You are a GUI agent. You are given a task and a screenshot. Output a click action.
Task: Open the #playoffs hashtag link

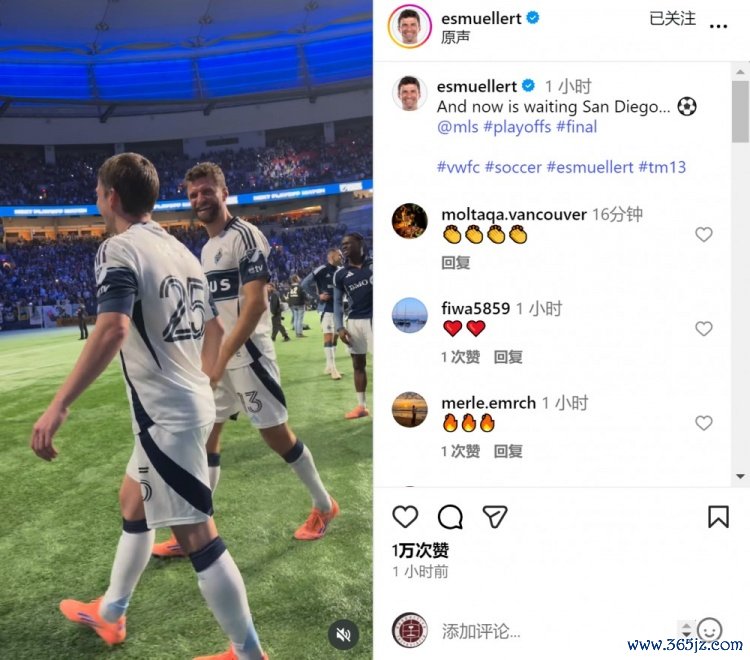pos(517,127)
